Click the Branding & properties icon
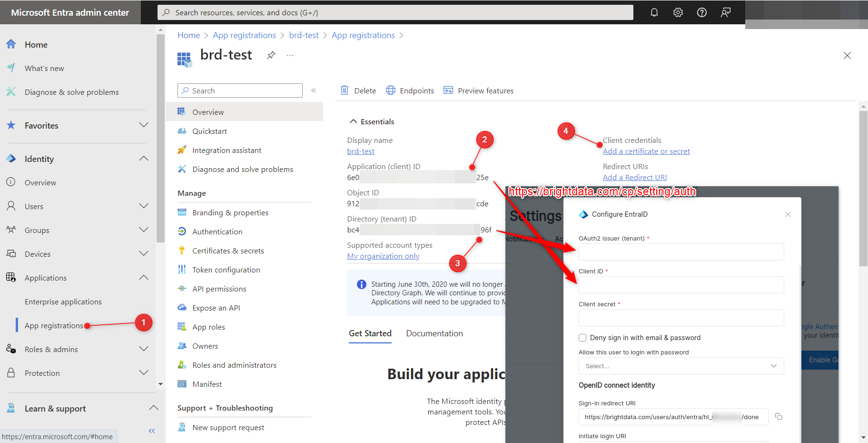Screen dimensions: 868x443 (182, 212)
